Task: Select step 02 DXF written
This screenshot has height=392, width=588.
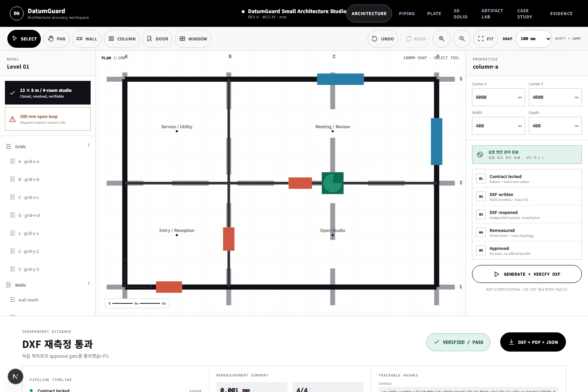Action: [527, 196]
